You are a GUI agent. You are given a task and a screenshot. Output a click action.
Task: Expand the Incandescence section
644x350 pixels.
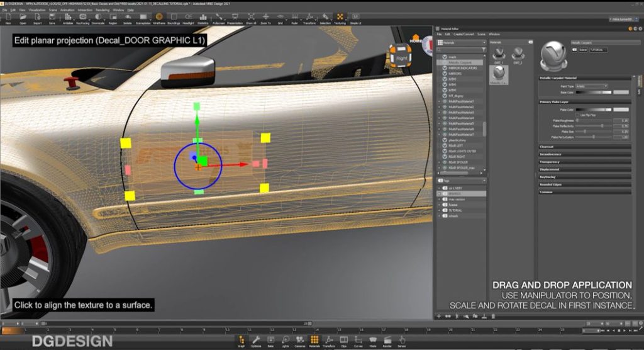tap(585, 154)
